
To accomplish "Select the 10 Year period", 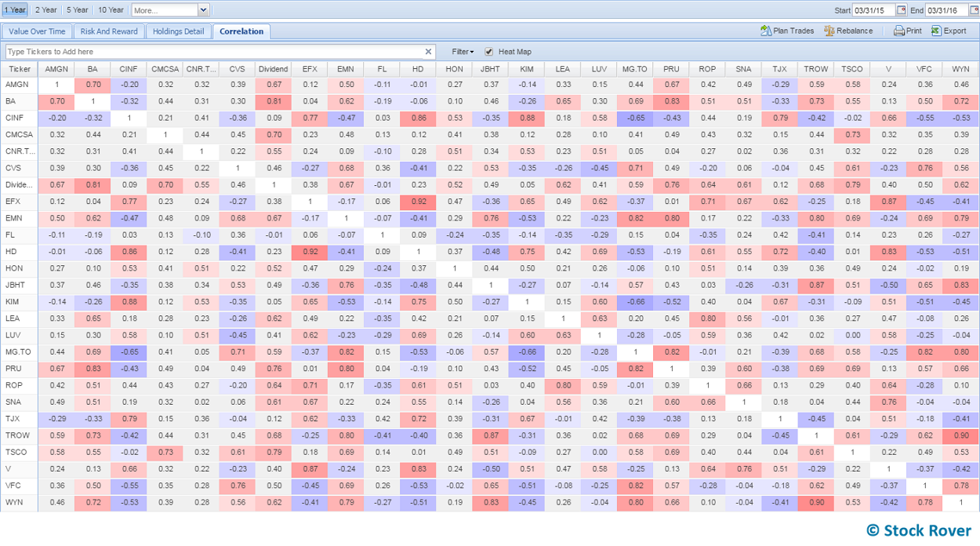I will (x=111, y=10).
